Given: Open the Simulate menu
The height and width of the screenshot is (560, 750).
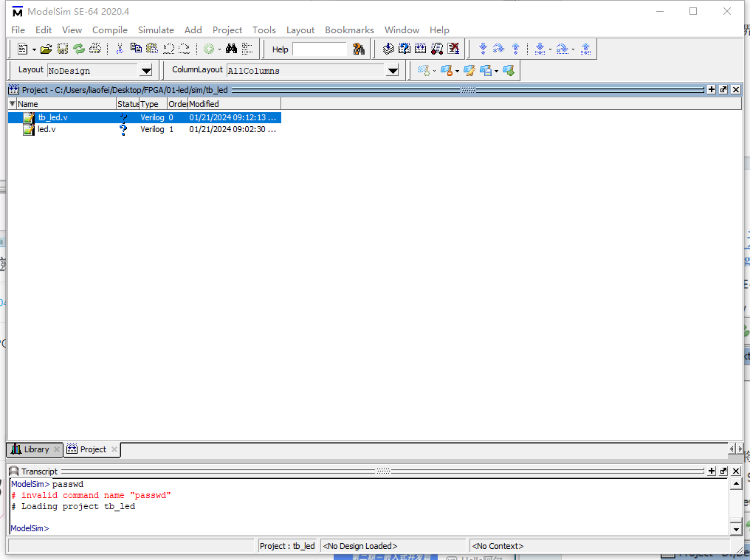Looking at the screenshot, I should click(156, 30).
